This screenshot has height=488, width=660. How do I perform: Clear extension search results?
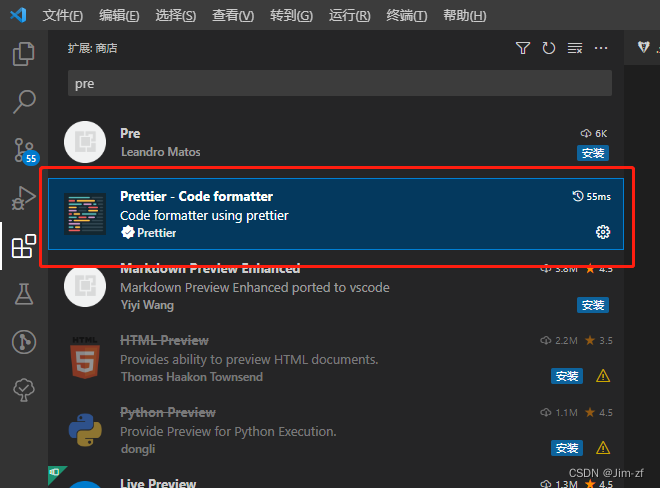coord(575,48)
